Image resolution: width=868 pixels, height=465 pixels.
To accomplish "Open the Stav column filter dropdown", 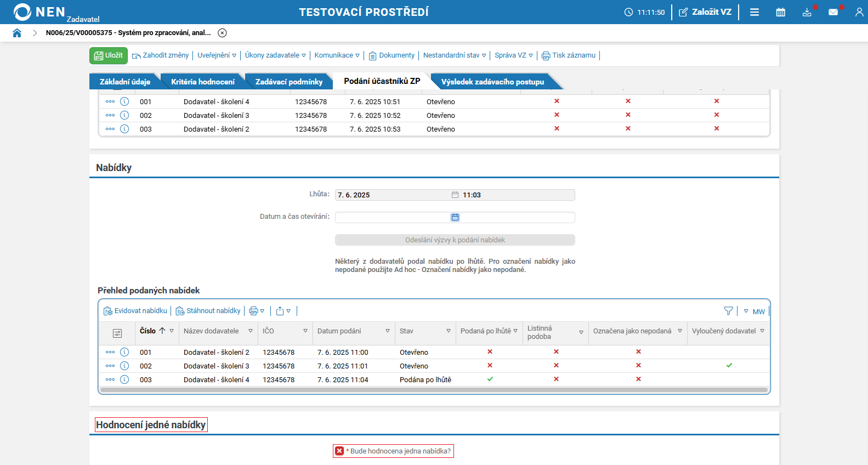I will pyautogui.click(x=448, y=331).
